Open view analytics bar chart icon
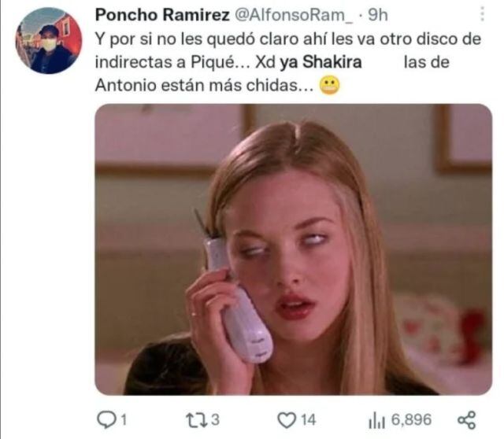Screen dimensions: 504x439 (x=376, y=420)
